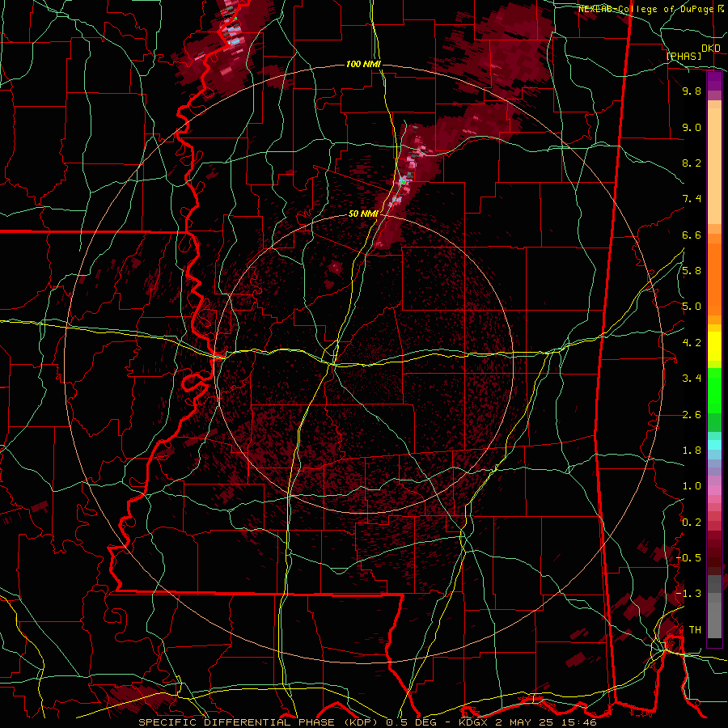This screenshot has height=728, width=728.
Task: Click the 50 NMI range ring label
Action: click(363, 214)
